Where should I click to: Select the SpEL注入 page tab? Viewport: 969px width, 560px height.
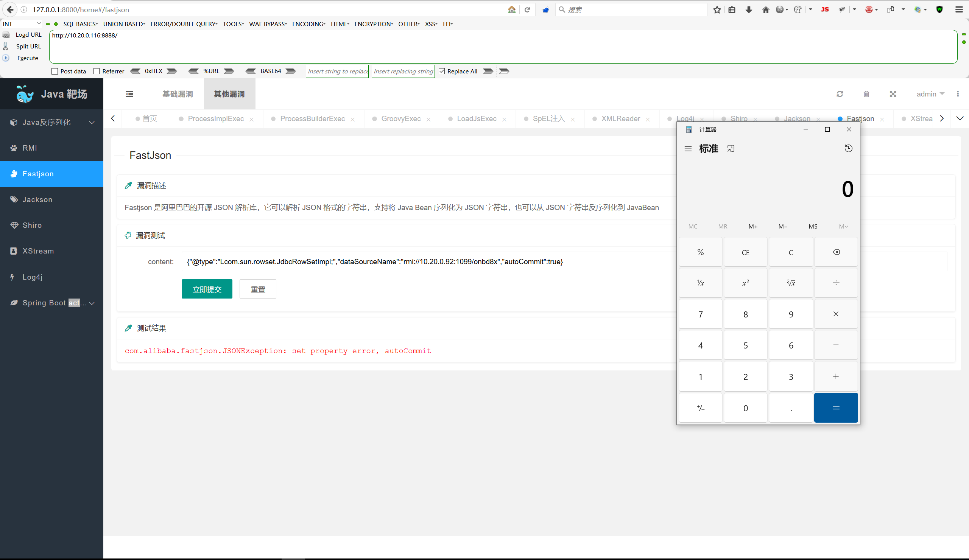click(x=549, y=119)
